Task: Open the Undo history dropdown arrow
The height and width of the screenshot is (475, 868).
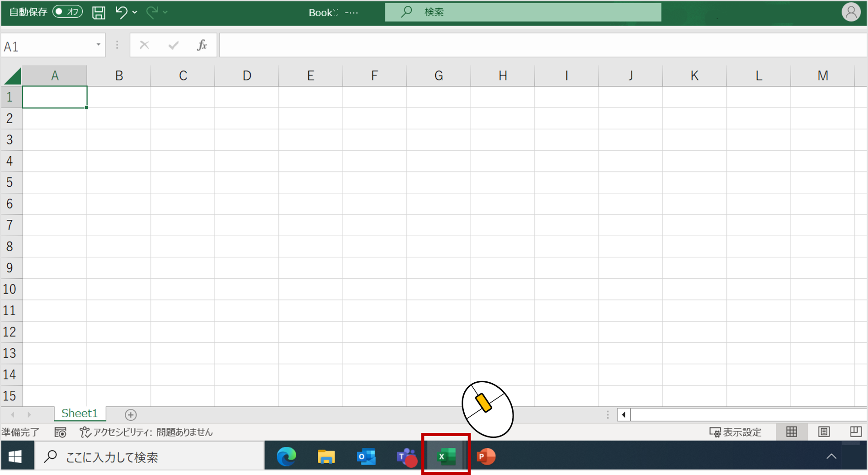Action: click(135, 13)
